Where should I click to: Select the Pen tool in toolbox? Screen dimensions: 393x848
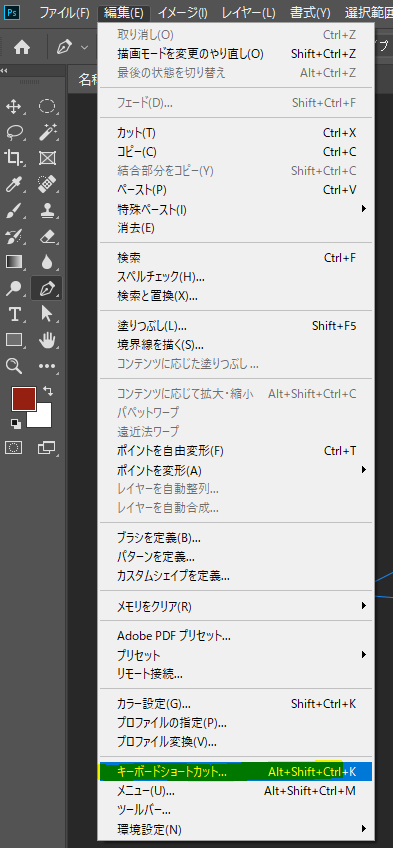click(x=46, y=288)
